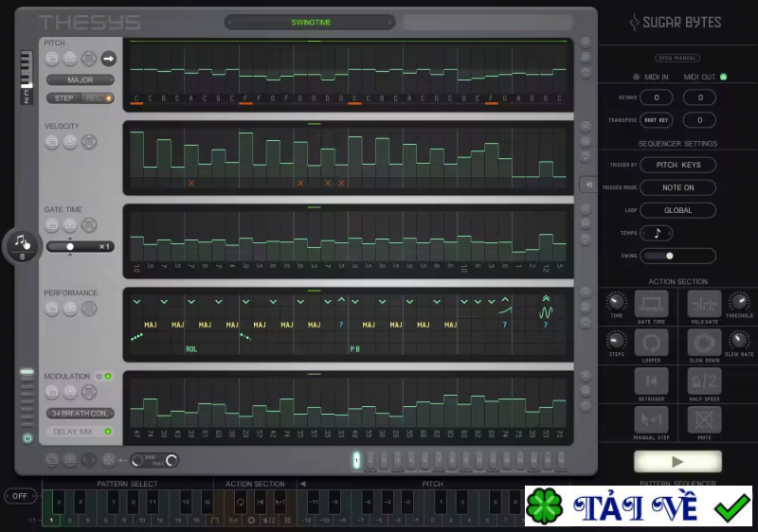The image size is (758, 532).
Task: Select pattern 16 in the pattern sequencer row
Action: (x=561, y=460)
